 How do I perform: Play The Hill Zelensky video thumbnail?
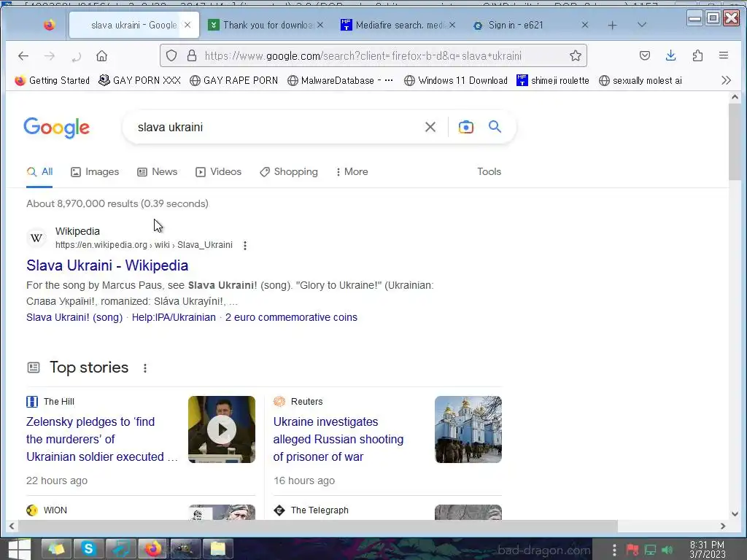pos(222,429)
